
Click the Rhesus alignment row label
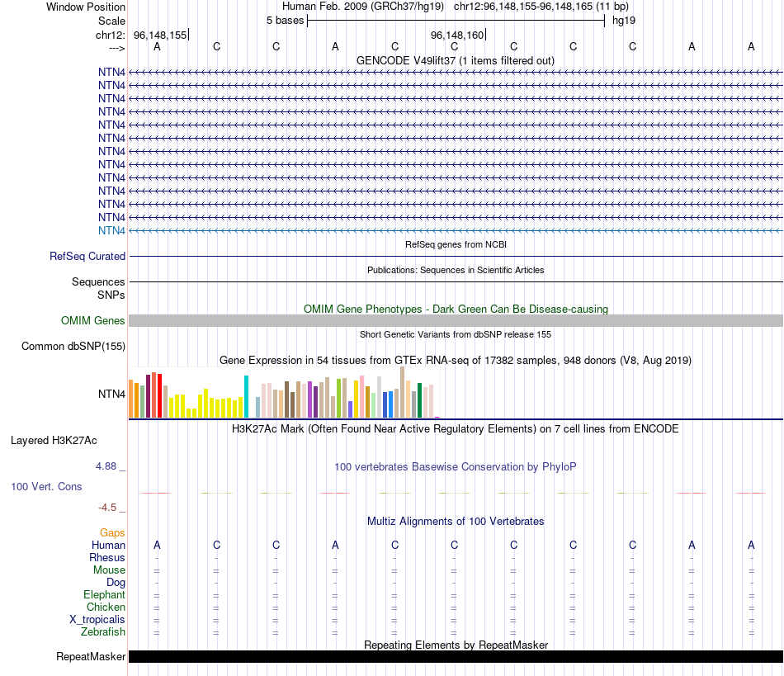(x=107, y=557)
